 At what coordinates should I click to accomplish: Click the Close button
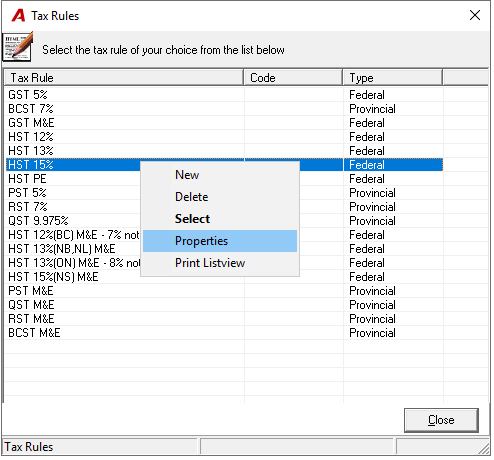441,420
